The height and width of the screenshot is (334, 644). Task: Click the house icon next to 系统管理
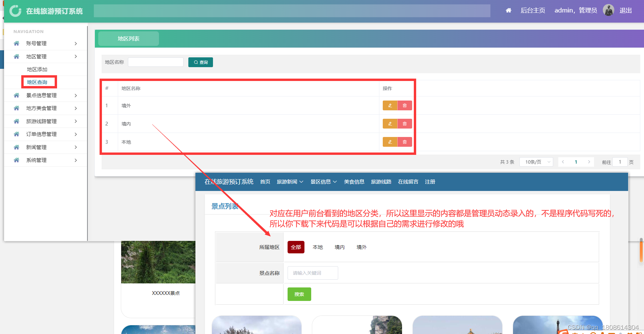pyautogui.click(x=16, y=160)
